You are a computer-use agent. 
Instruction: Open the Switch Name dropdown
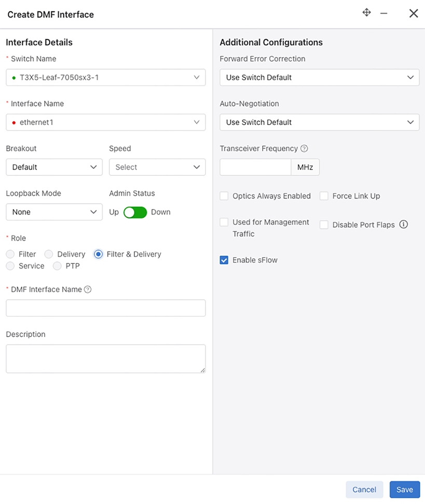tap(106, 77)
